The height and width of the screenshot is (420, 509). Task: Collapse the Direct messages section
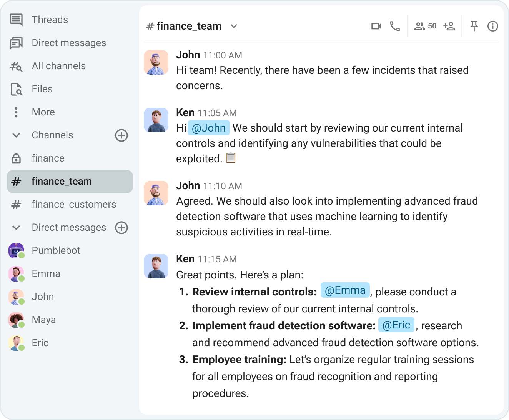(16, 228)
